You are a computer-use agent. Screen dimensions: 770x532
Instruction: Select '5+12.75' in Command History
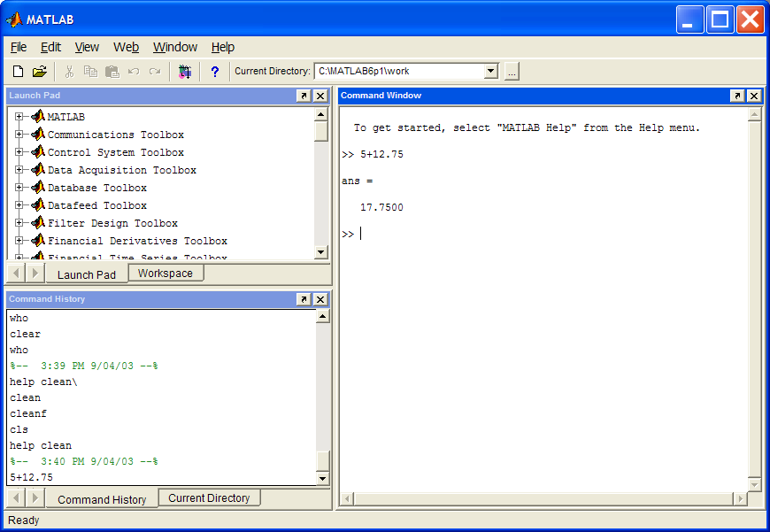click(x=32, y=477)
